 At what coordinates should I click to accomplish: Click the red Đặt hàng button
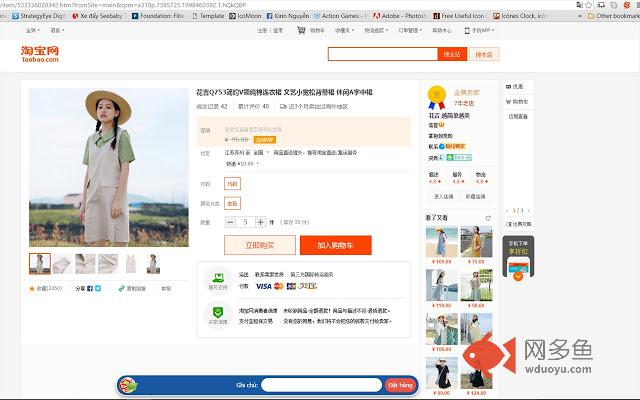point(400,385)
